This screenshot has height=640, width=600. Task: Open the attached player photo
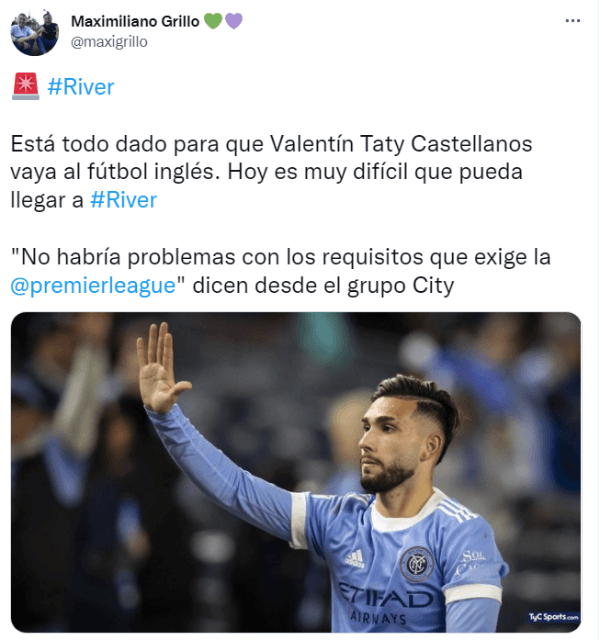coord(296,472)
